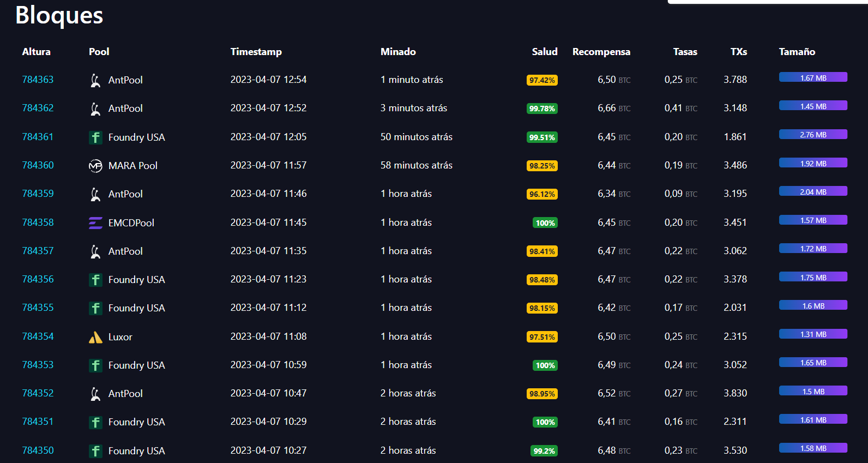Click Foundry USA icon for block 784361

(x=95, y=137)
